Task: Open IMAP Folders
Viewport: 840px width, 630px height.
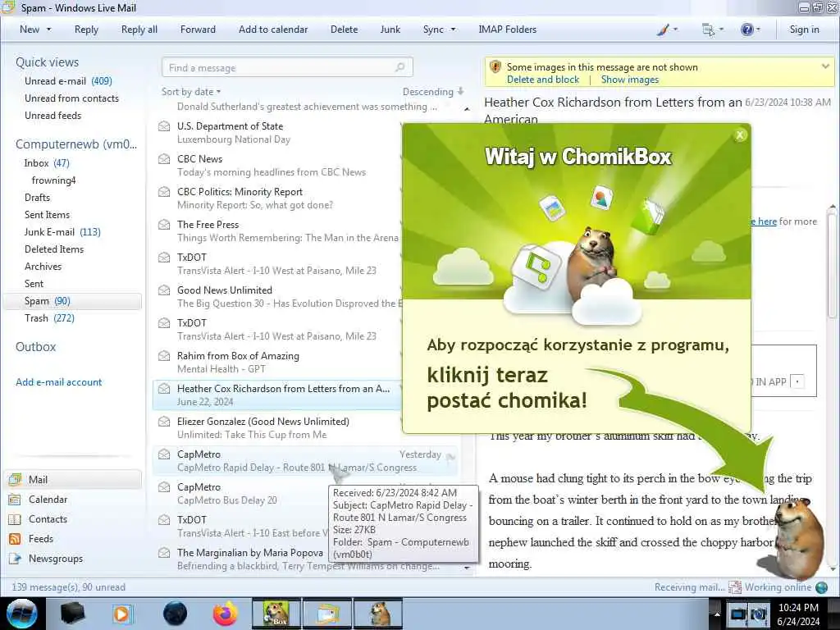Action: click(507, 30)
